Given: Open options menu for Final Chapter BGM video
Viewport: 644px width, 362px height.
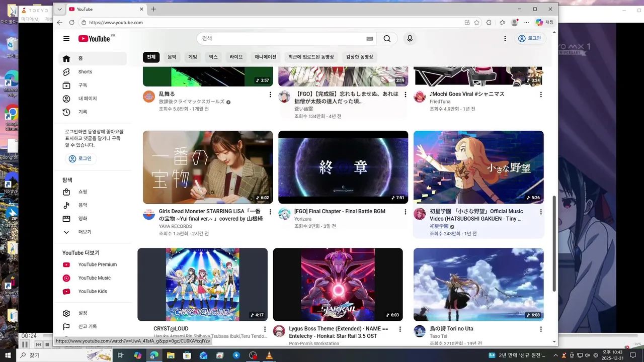Looking at the screenshot, I should click(406, 212).
